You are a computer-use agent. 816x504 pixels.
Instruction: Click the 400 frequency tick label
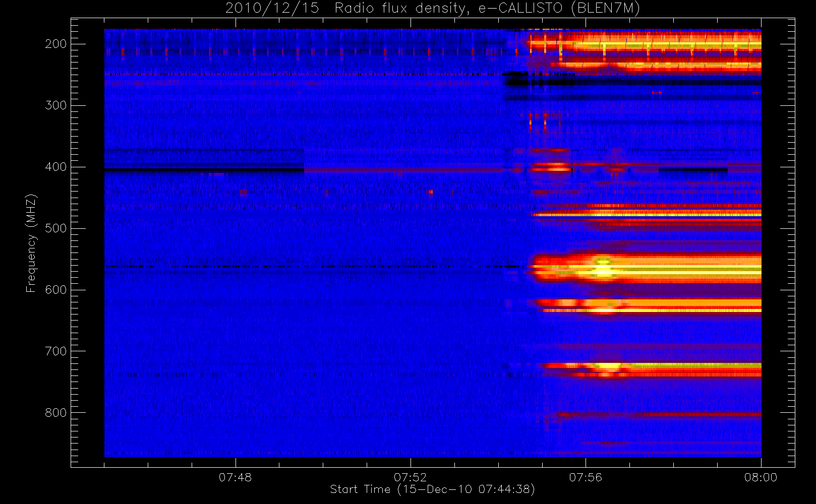point(55,167)
